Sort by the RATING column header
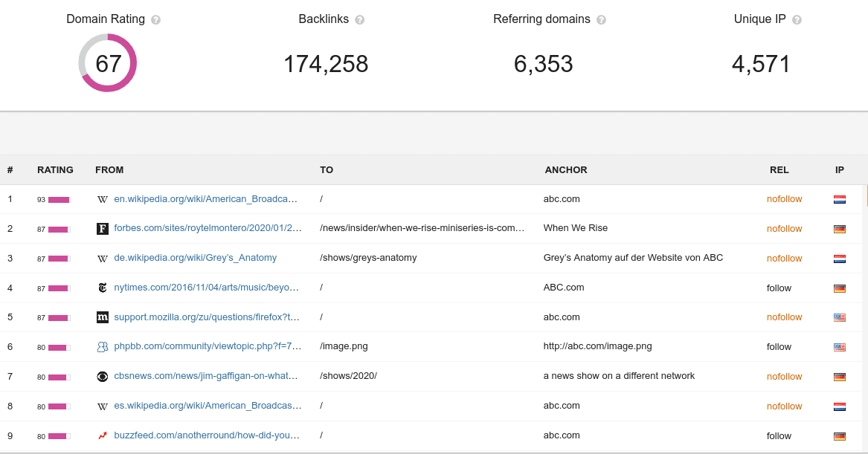Viewport: 868px width, 454px height. (55, 169)
